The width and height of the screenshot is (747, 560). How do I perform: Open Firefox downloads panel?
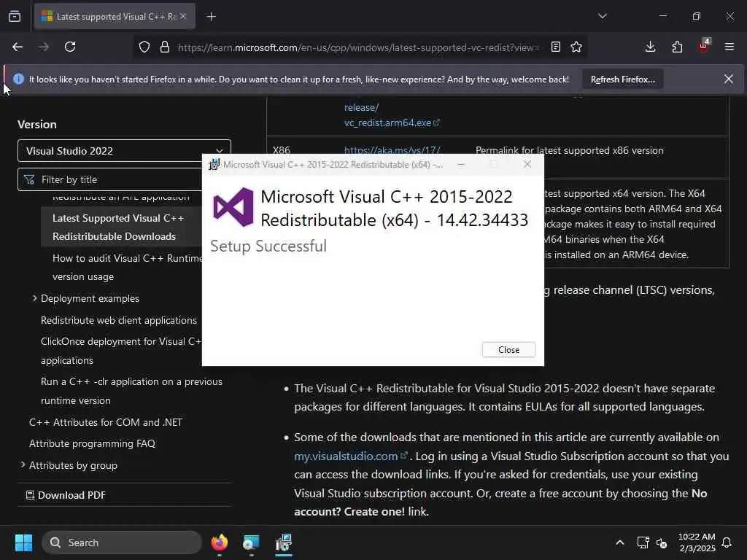pyautogui.click(x=650, y=47)
